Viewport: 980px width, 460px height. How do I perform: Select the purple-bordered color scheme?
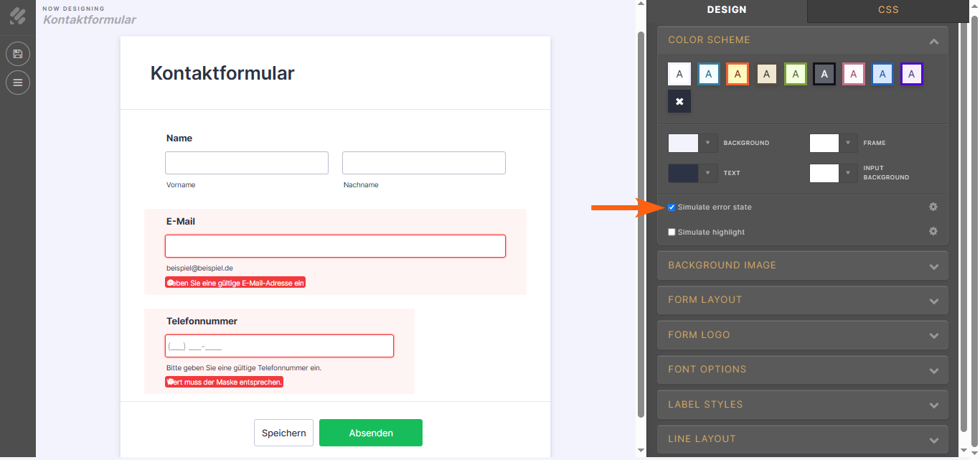tap(912, 73)
